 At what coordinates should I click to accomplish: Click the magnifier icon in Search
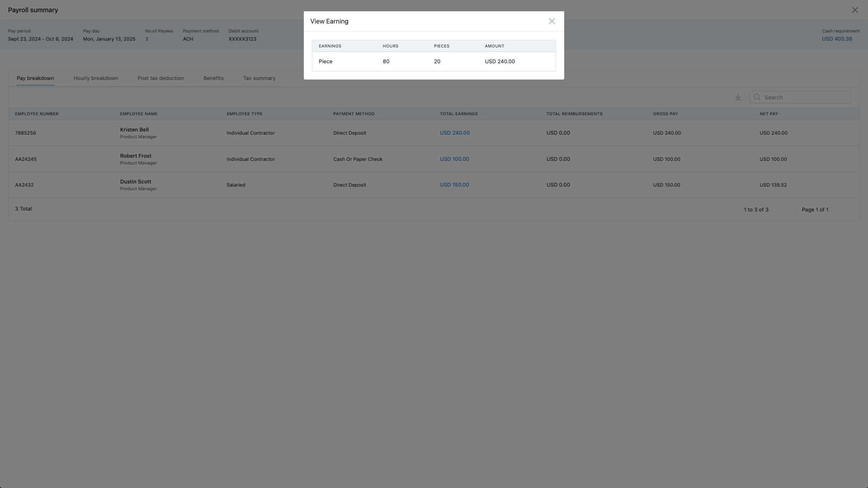point(757,97)
